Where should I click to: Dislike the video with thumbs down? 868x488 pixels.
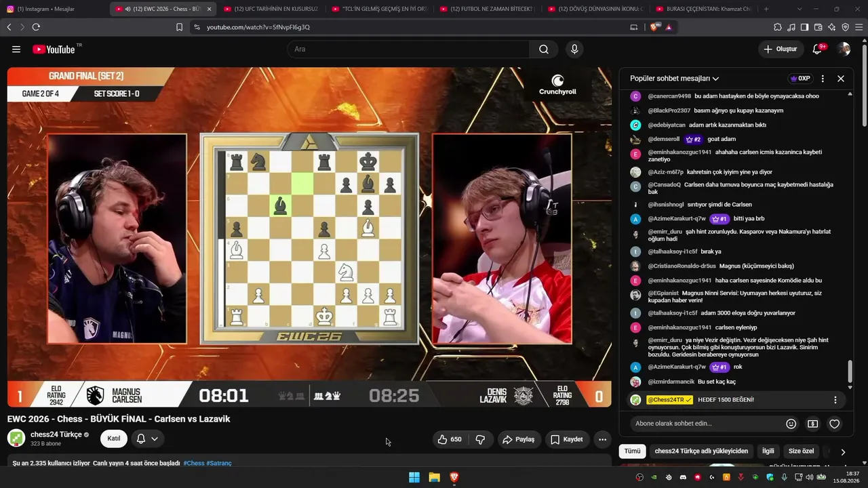(x=480, y=439)
